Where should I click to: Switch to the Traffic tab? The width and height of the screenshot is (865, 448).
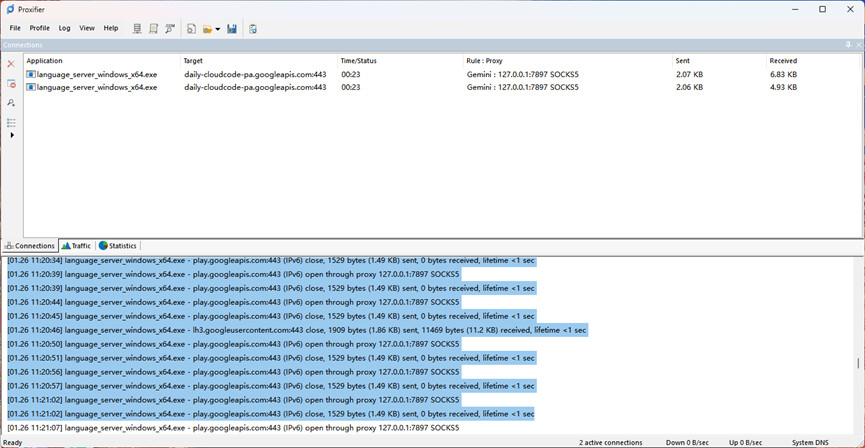[x=76, y=246]
